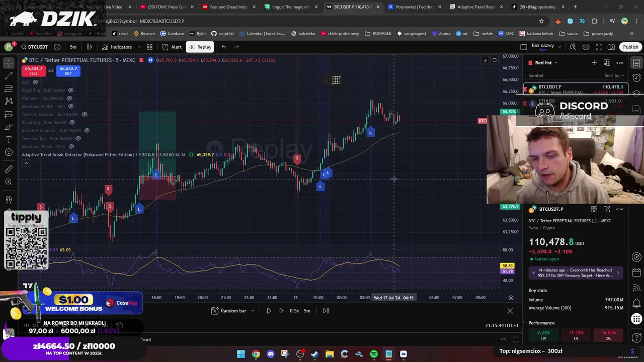
Task: Start replay playback
Action: [269, 311]
